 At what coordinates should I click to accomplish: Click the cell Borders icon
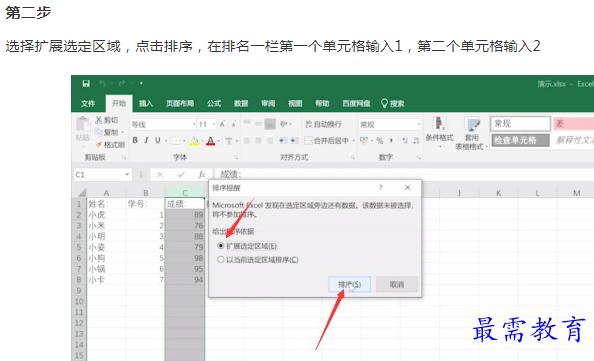point(176,141)
